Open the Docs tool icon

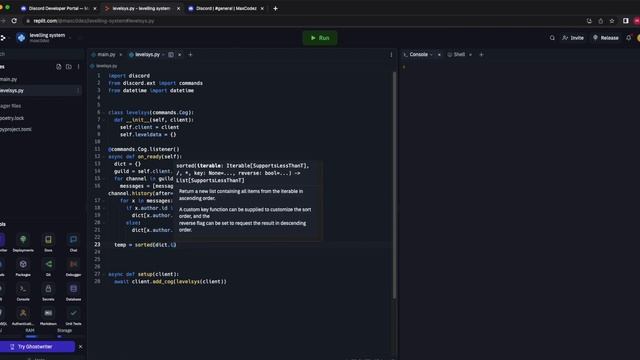(48, 240)
